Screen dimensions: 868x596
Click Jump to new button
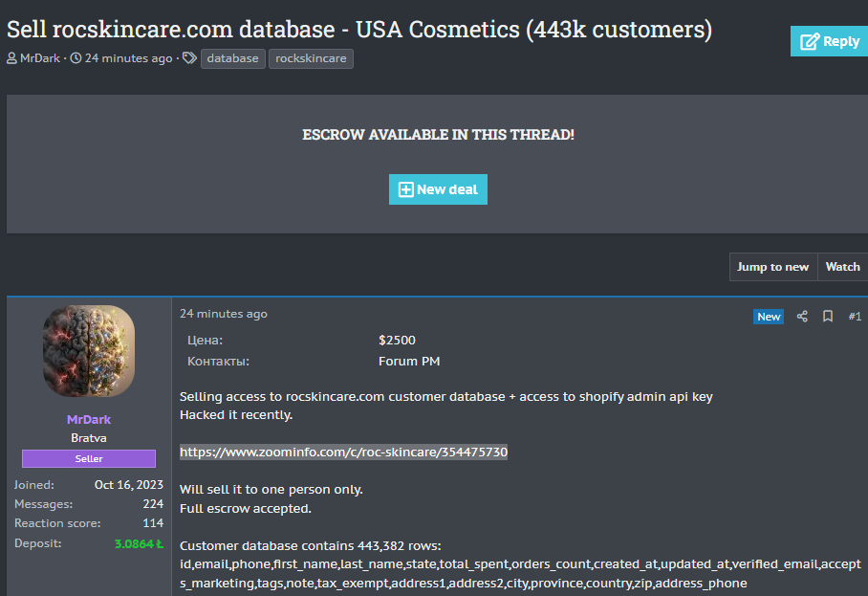(x=772, y=267)
